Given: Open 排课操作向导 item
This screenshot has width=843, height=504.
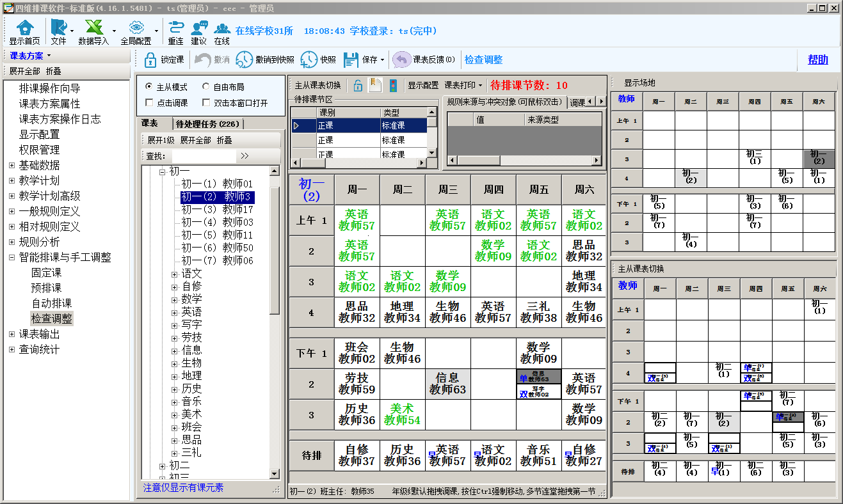Looking at the screenshot, I should click(x=50, y=88).
